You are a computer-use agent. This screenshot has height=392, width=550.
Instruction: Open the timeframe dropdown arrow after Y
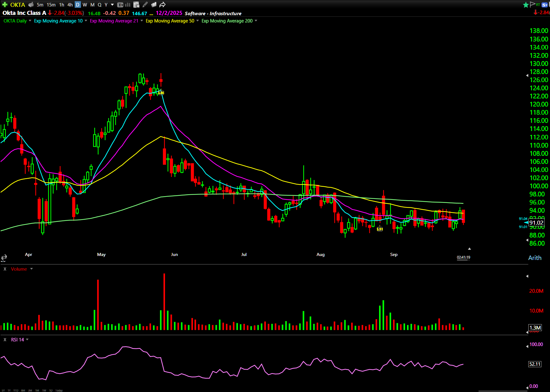click(x=112, y=5)
